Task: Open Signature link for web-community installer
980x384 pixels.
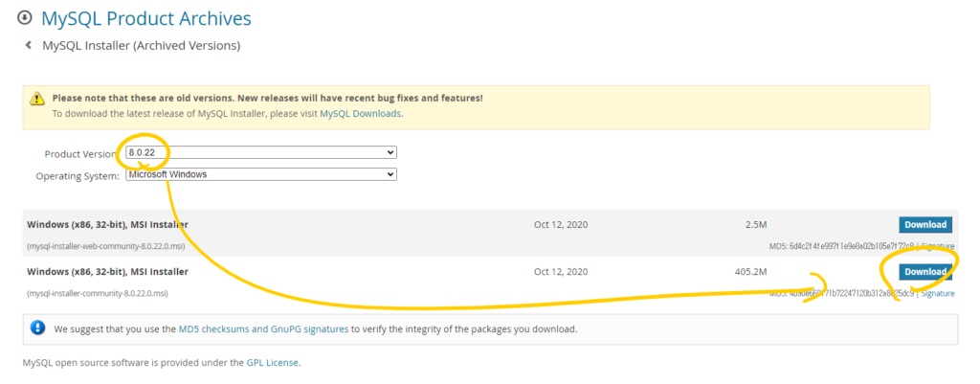Action: [x=938, y=246]
